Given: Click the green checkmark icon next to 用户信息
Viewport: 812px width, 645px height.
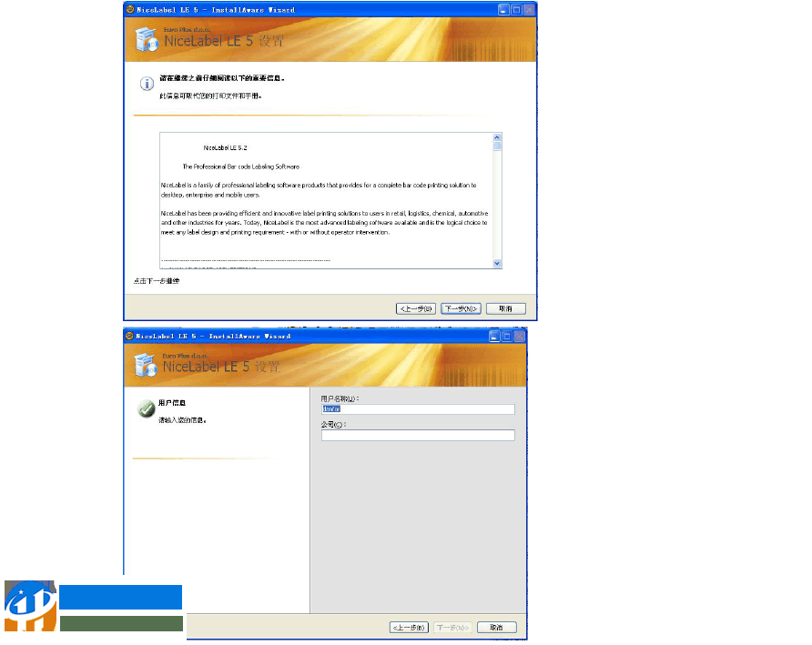Looking at the screenshot, I should click(x=146, y=409).
